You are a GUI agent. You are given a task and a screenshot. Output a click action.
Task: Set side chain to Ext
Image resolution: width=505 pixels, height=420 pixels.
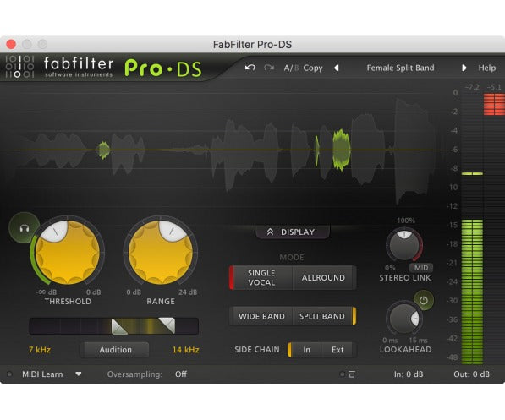338,350
